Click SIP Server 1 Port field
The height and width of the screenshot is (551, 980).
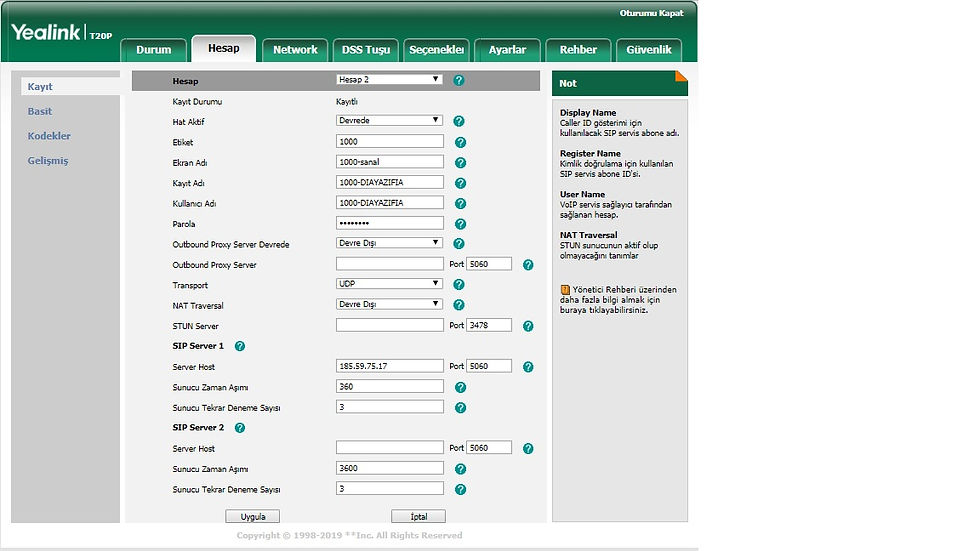tap(489, 366)
